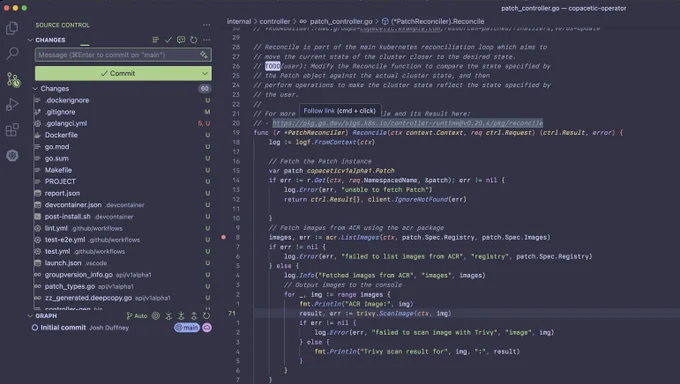Viewport: 680px width, 384px height.
Task: Click the Pull icon in Graph header
Action: 181,316
